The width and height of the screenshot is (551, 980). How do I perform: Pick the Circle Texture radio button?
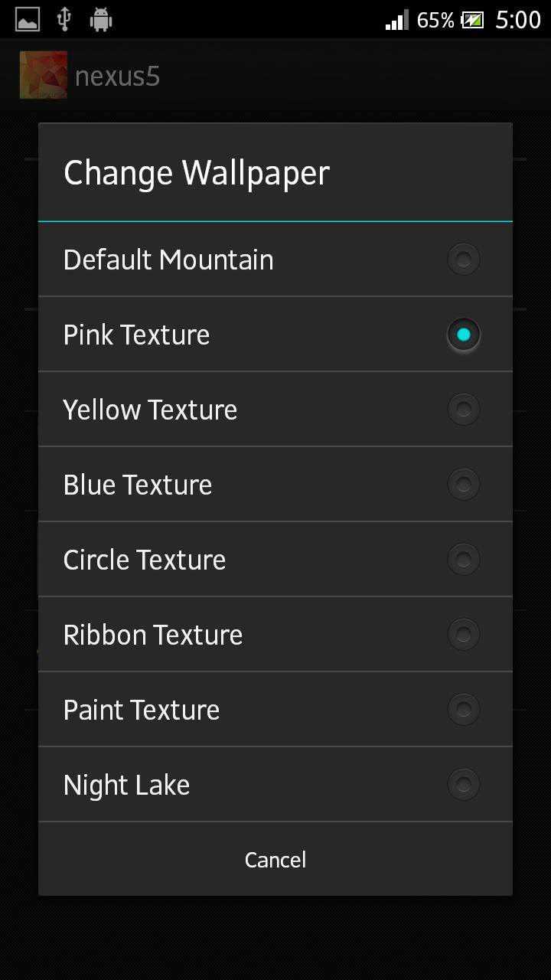point(463,560)
